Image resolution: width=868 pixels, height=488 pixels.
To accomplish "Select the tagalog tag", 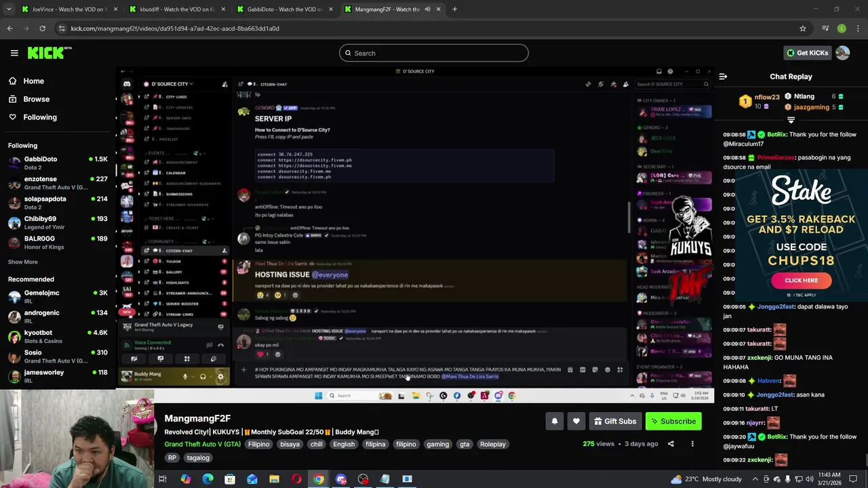I will tap(198, 457).
